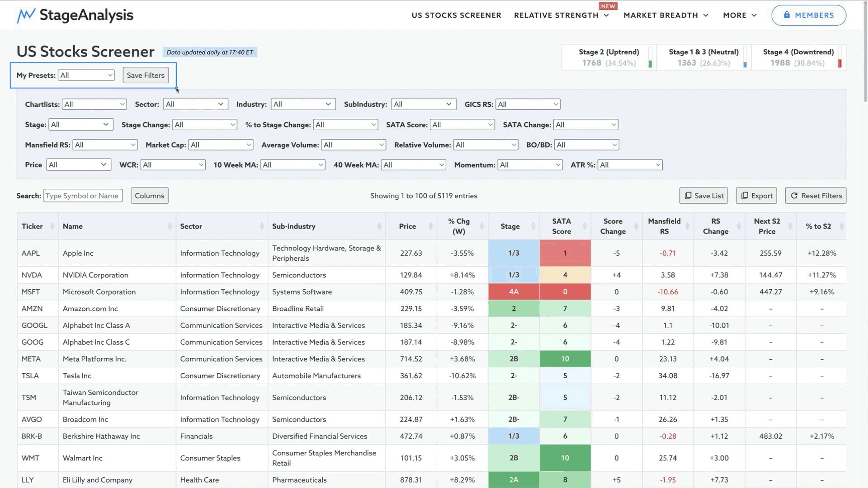This screenshot has height=488, width=868.
Task: Expand the Market Cap filter dropdown
Action: [x=221, y=145]
